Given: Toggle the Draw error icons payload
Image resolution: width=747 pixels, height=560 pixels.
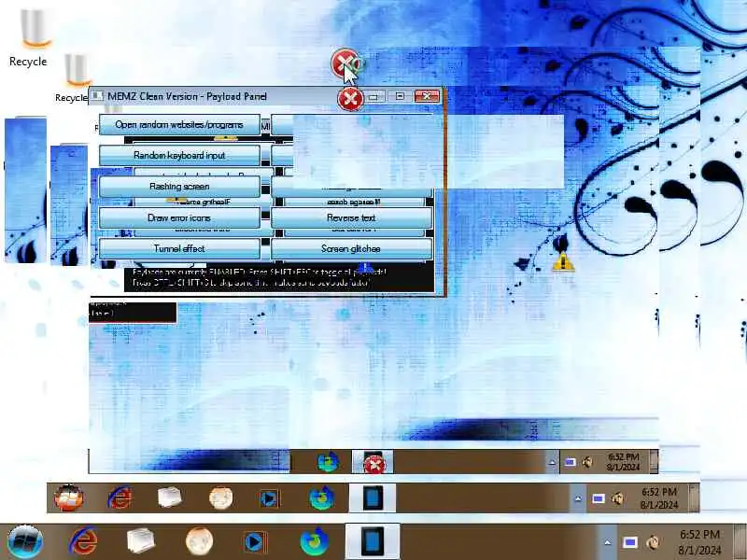Looking at the screenshot, I should tap(179, 218).
